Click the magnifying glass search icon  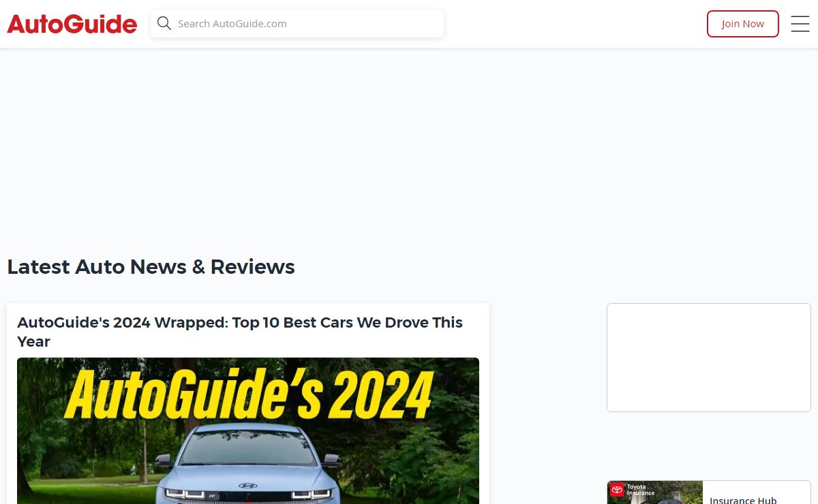[x=164, y=24]
